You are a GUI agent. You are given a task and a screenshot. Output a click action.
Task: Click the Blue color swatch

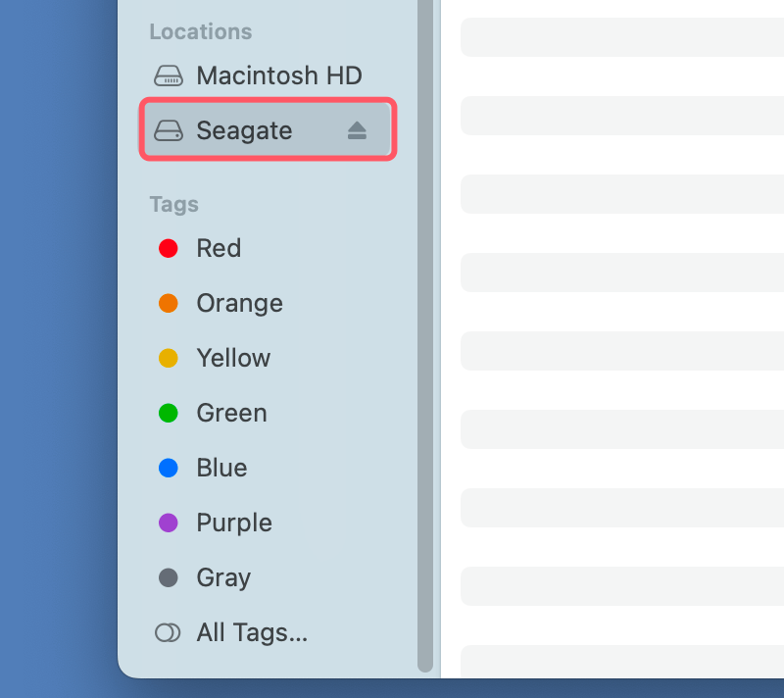[x=168, y=468]
